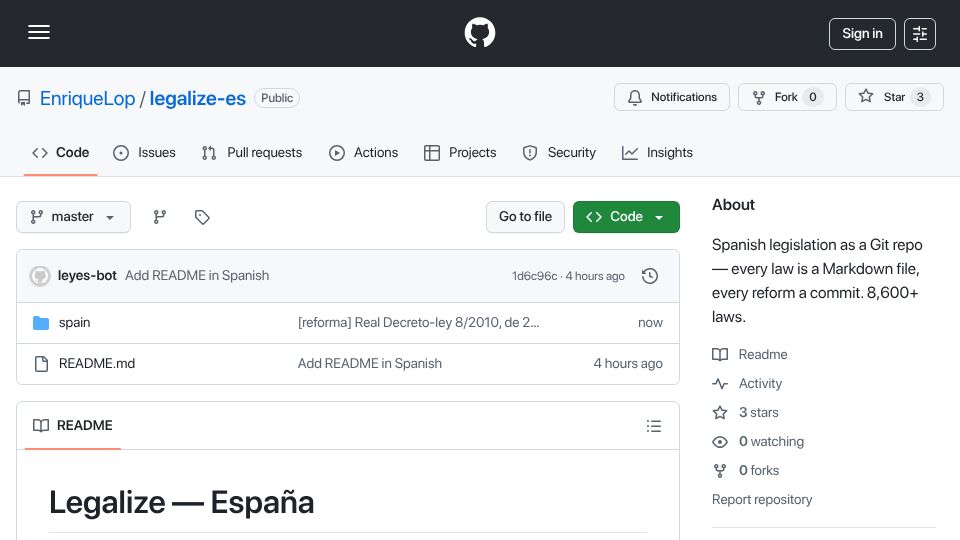
Task: Click Go to file button
Action: tap(525, 217)
